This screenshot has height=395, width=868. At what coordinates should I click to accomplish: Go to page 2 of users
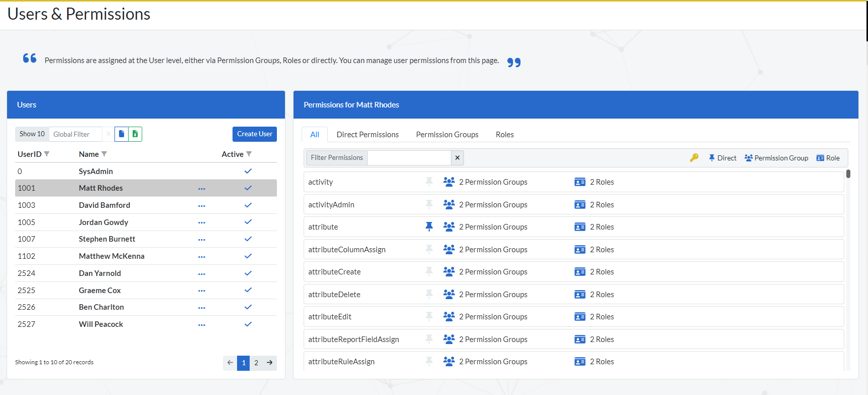(x=256, y=363)
